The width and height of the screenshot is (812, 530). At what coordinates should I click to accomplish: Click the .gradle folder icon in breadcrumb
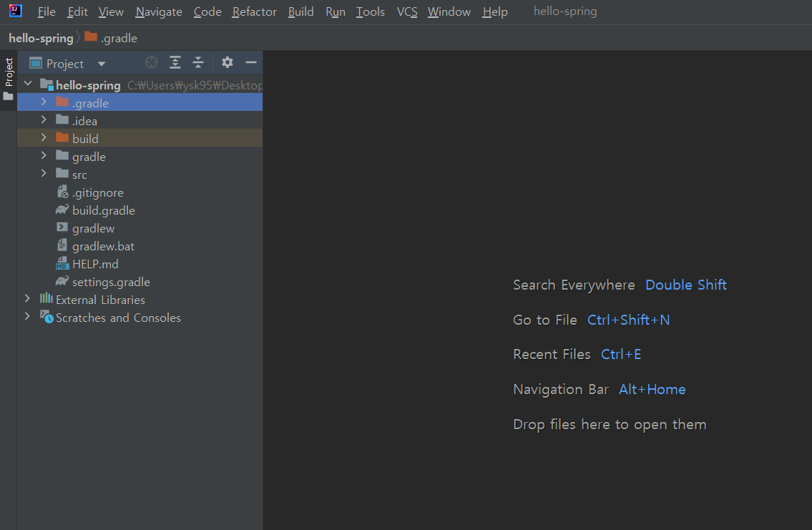click(x=91, y=36)
